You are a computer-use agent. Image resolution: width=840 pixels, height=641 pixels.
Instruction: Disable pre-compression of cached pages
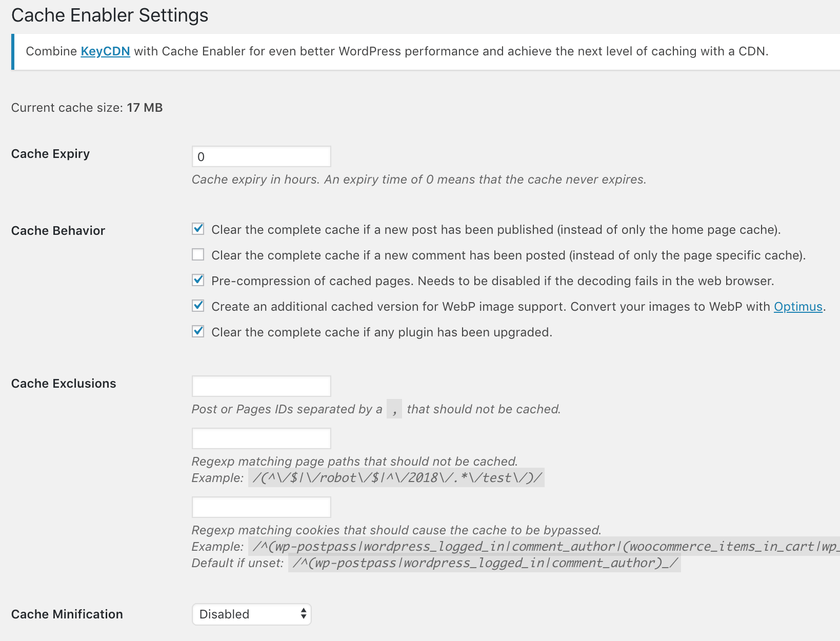[198, 280]
